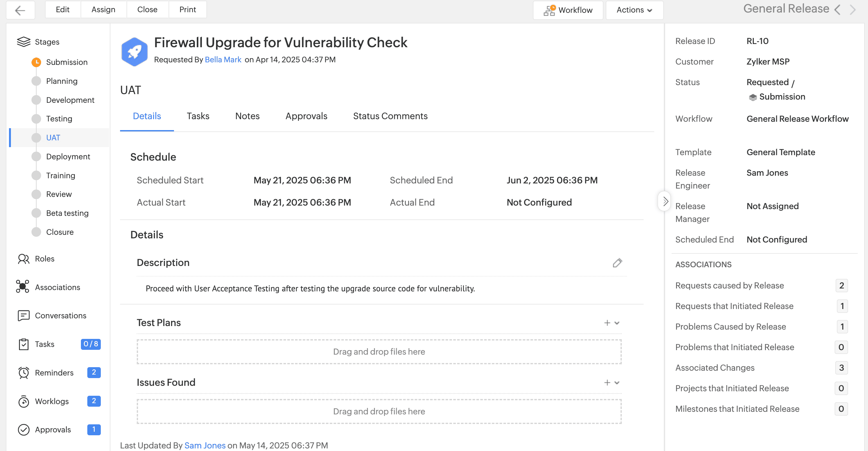
Task: Expand the Test Plans chevron
Action: [617, 323]
